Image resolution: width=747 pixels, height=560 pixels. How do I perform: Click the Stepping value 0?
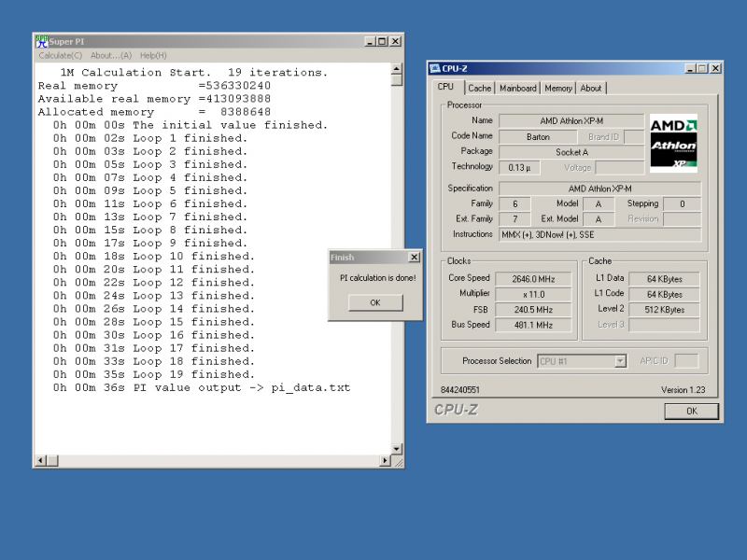(x=683, y=203)
